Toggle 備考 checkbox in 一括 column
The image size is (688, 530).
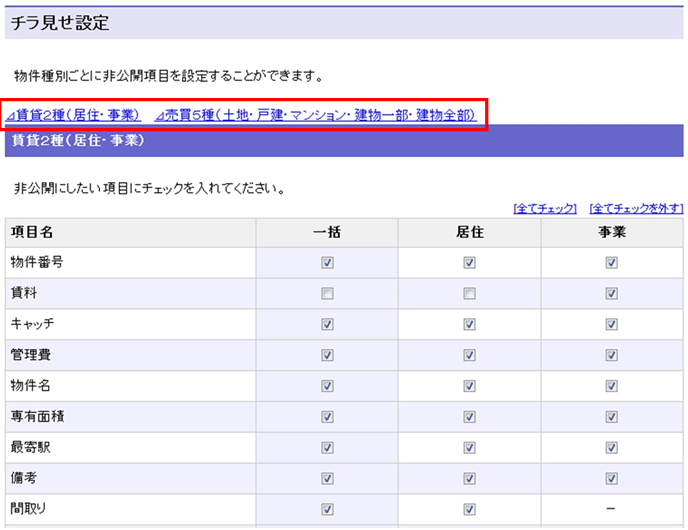[327, 478]
